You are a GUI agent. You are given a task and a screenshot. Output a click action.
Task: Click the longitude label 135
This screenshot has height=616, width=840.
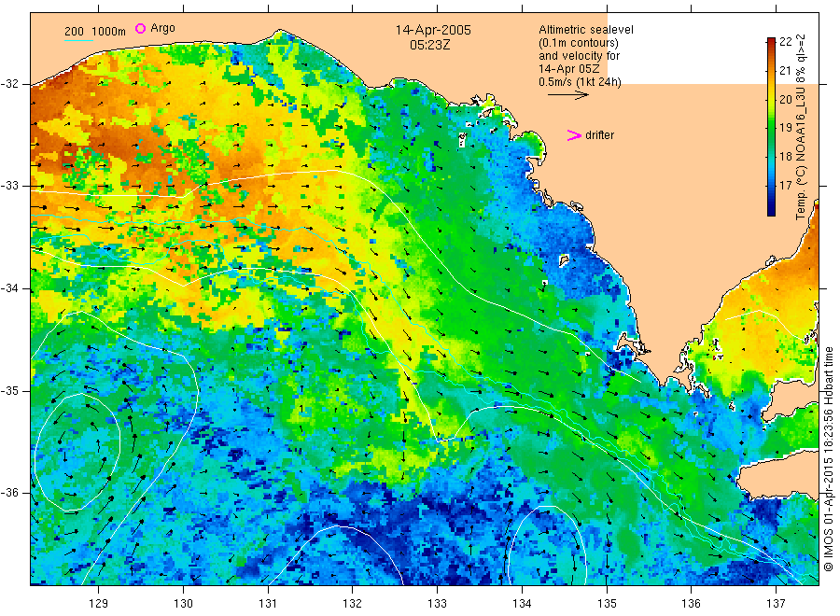pyautogui.click(x=607, y=604)
